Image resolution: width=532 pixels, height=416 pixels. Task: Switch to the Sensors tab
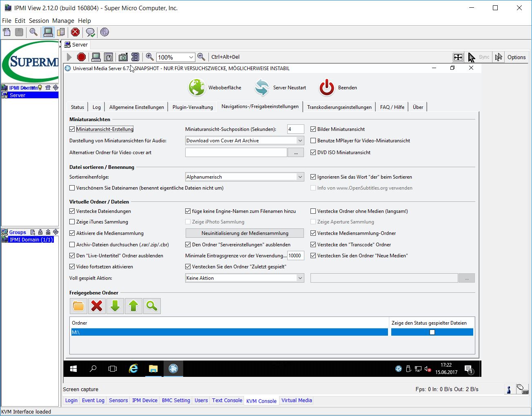[x=118, y=401]
